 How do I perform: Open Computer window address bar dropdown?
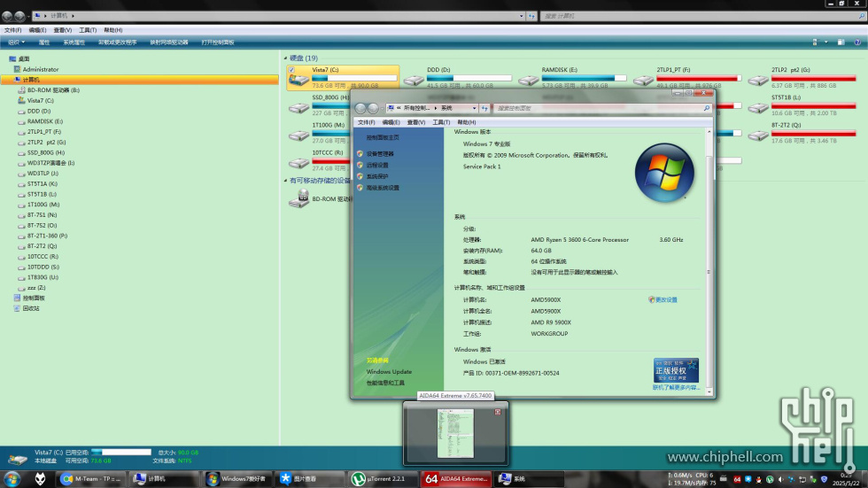pyautogui.click(x=521, y=16)
